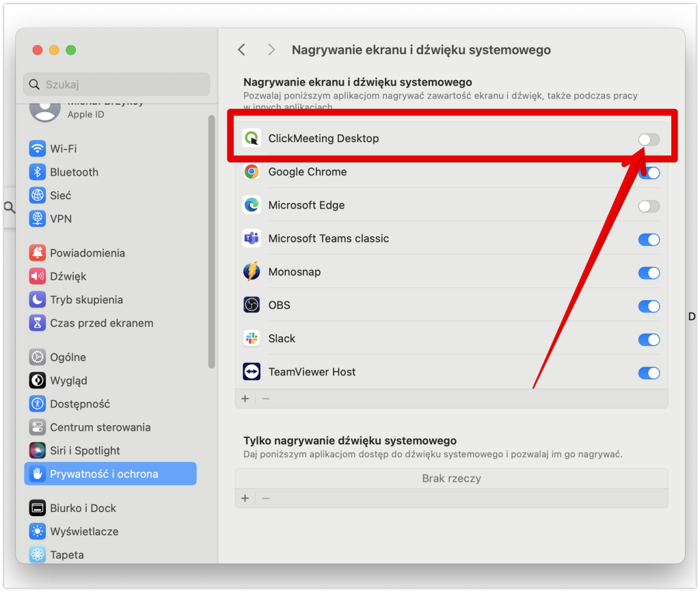This screenshot has height=592, width=700.
Task: Click the Sieć globe icon
Action: [x=38, y=196]
